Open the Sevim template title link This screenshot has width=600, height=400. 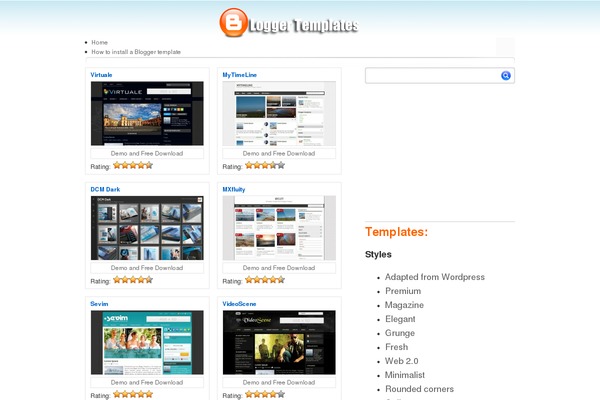point(99,304)
